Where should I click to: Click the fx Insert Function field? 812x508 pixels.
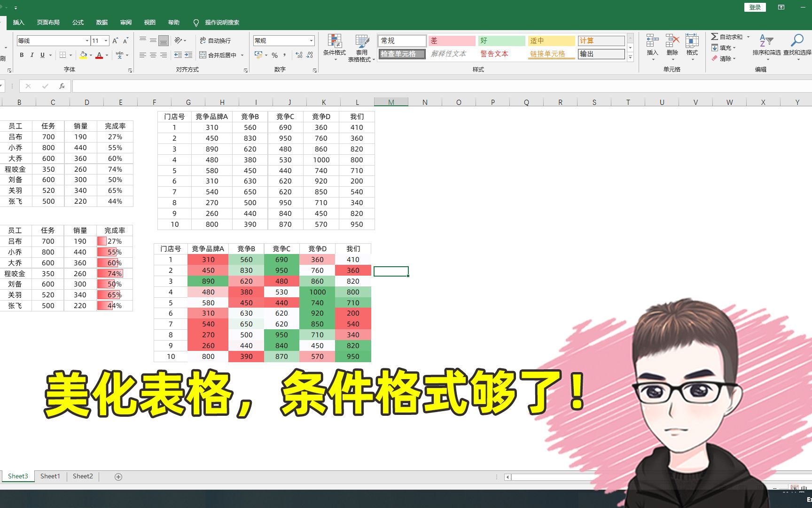62,86
